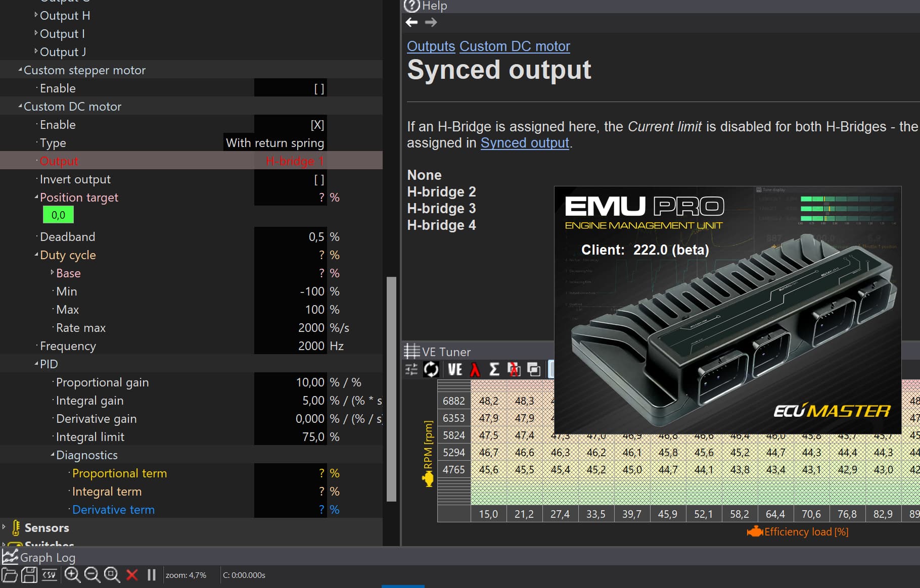
Task: Edit Proportional gain value 10,00
Action: pos(291,382)
